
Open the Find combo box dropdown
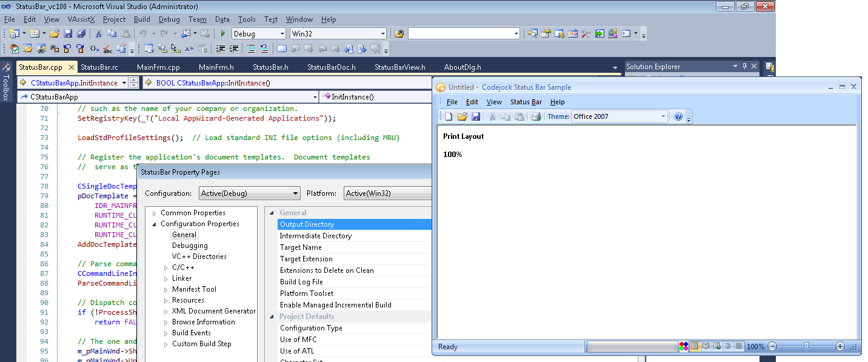tap(516, 33)
